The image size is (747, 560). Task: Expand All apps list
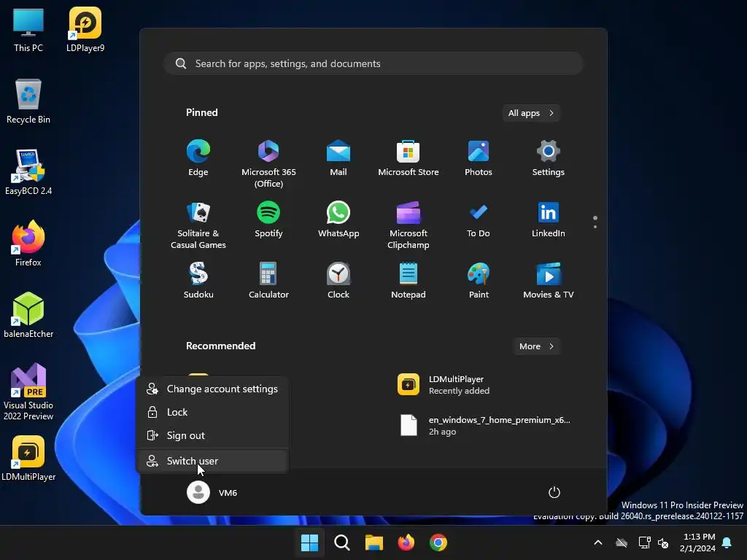(x=531, y=113)
